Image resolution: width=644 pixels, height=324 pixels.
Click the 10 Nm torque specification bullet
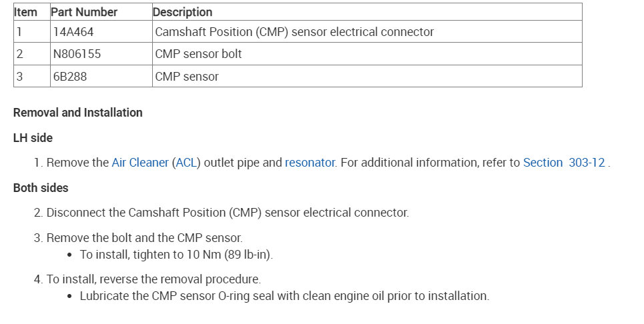(176, 255)
